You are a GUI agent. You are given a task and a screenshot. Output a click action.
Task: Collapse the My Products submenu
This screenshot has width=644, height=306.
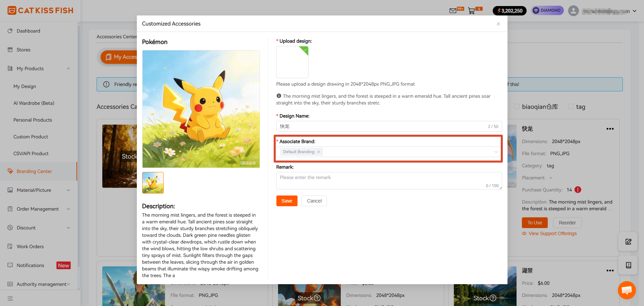coord(68,69)
